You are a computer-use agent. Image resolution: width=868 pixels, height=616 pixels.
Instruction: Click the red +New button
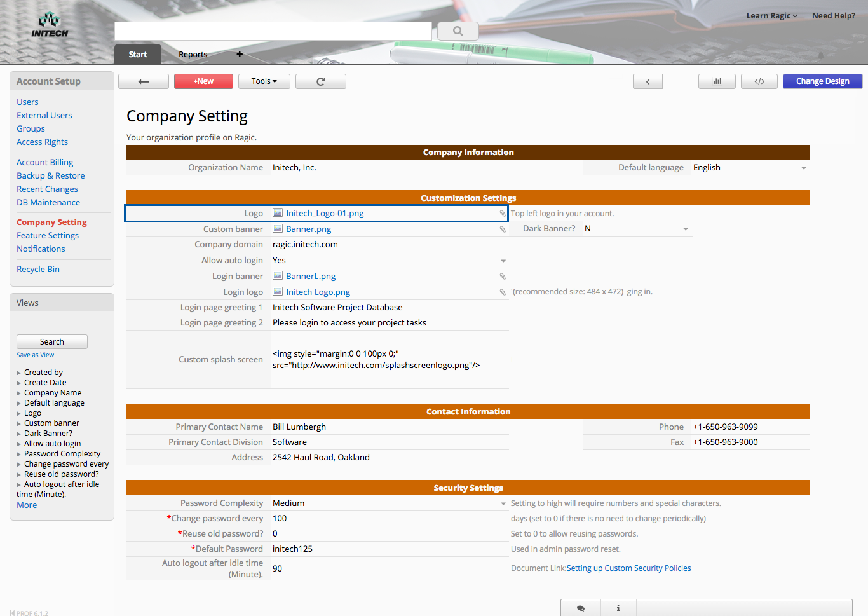pos(203,81)
